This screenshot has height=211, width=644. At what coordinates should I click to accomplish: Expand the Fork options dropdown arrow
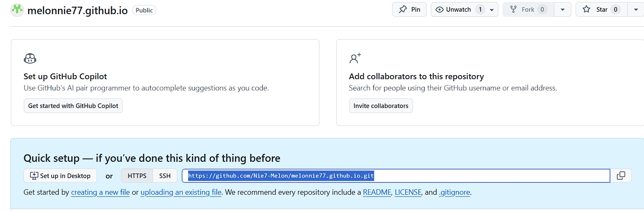pyautogui.click(x=563, y=10)
